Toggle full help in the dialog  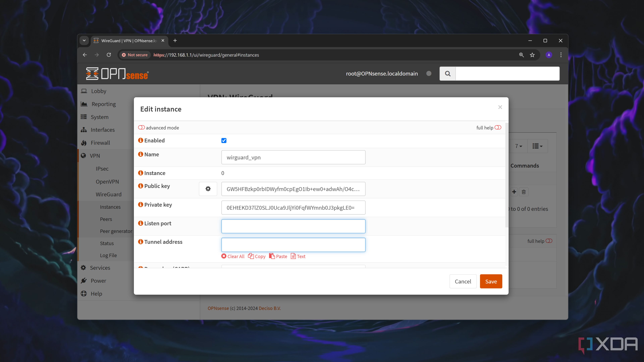click(498, 128)
